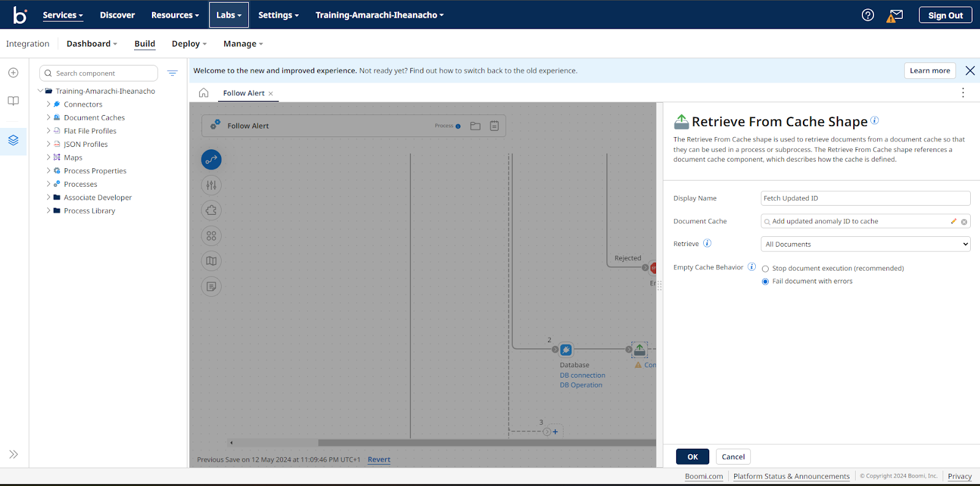The height and width of the screenshot is (486, 980).
Task: Dismiss the welcome banner with X
Action: [x=970, y=70]
